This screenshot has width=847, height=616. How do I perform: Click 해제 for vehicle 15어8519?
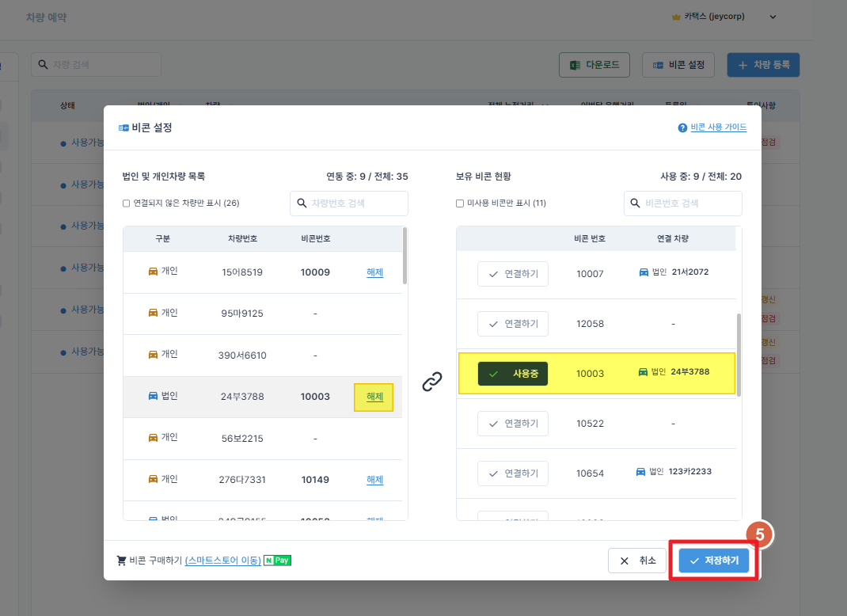(375, 272)
